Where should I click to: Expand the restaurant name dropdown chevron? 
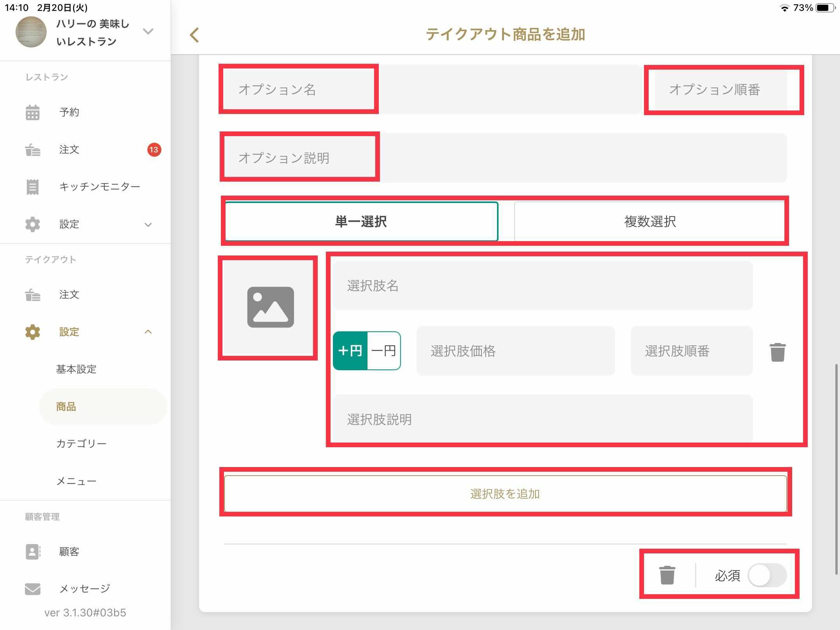[x=148, y=31]
